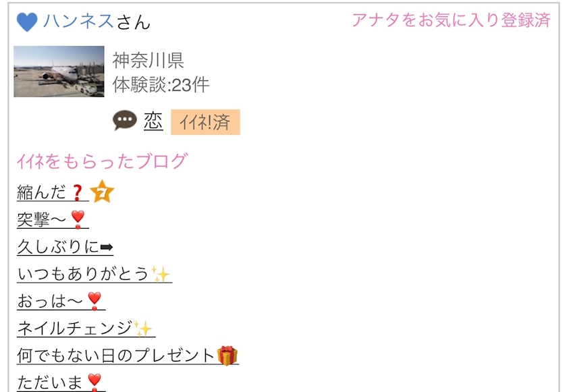Open 何でもない日のプレゼント blog post
This screenshot has width=567, height=392.
click(x=128, y=356)
